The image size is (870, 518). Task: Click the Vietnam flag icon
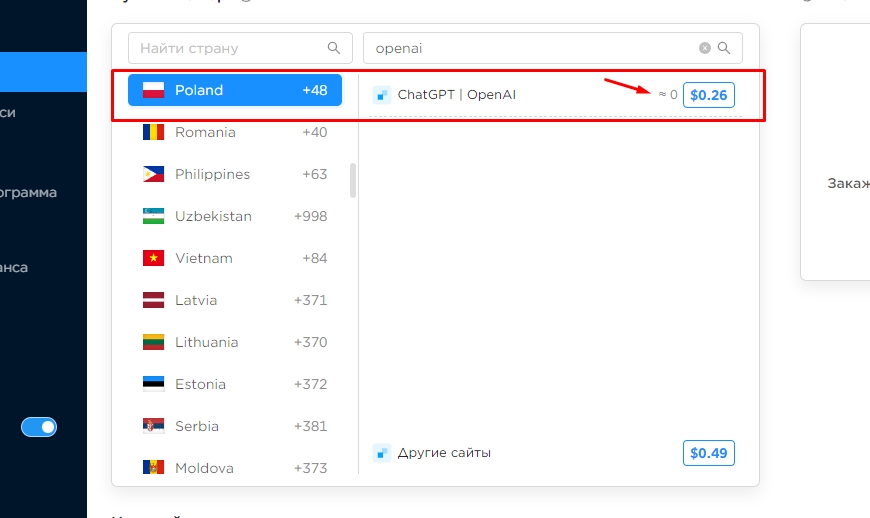click(x=153, y=258)
